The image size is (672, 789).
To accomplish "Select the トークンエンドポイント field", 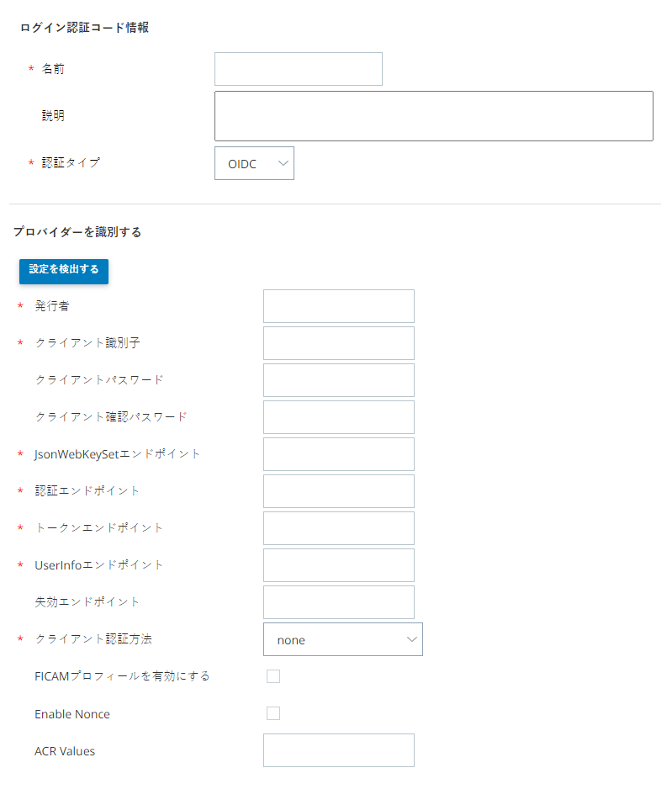I will tap(338, 528).
